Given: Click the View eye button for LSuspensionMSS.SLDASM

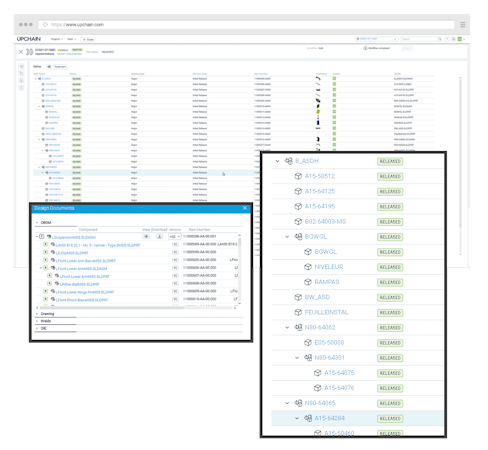Looking at the screenshot, I should click(146, 237).
